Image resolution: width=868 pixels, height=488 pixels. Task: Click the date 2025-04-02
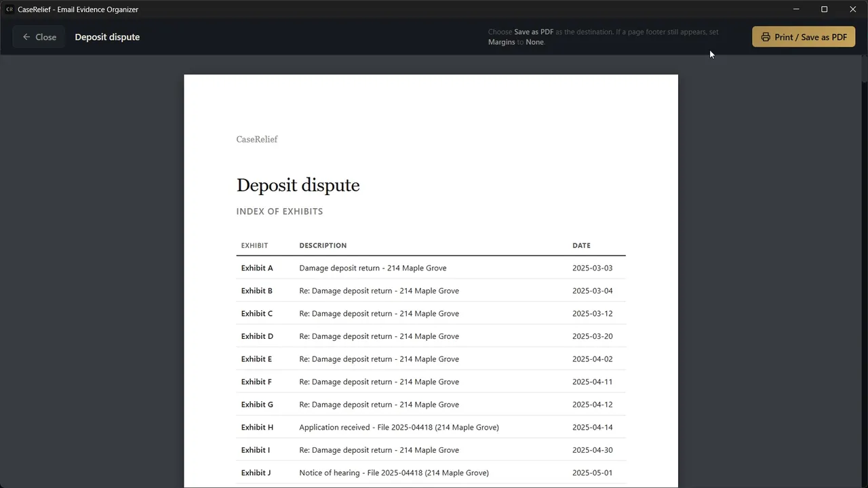pos(592,359)
